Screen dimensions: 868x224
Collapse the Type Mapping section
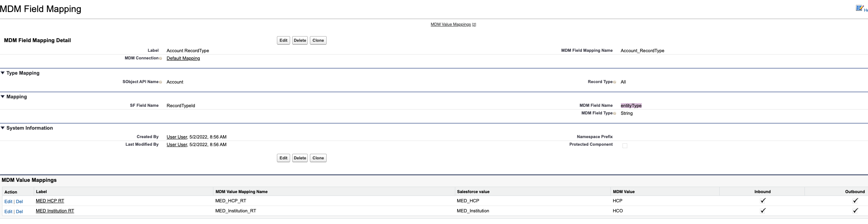click(x=3, y=73)
